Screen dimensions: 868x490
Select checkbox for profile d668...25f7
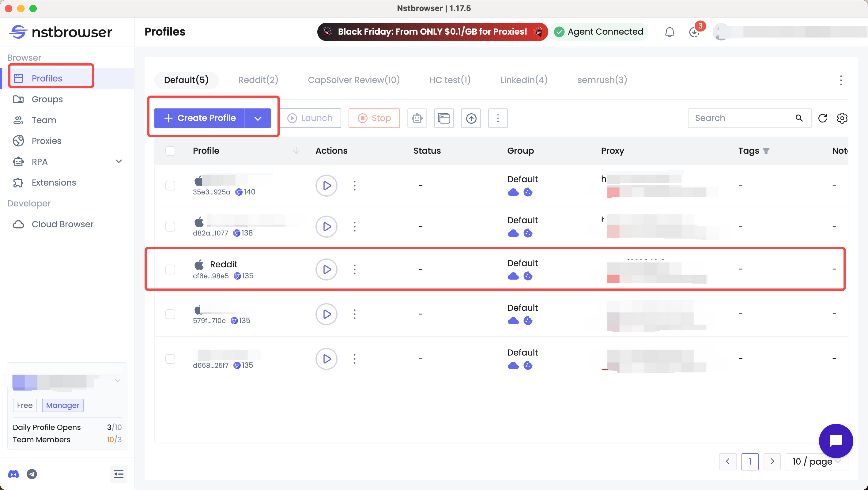[x=170, y=359]
